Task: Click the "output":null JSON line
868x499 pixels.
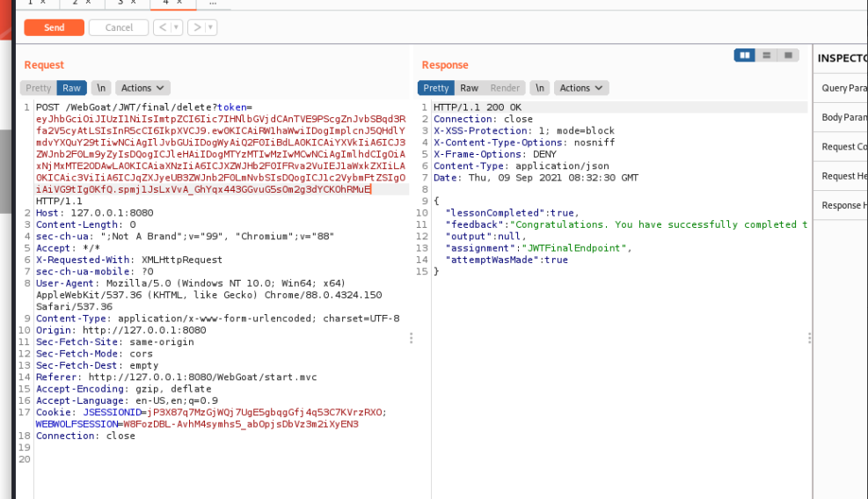Action: click(486, 237)
